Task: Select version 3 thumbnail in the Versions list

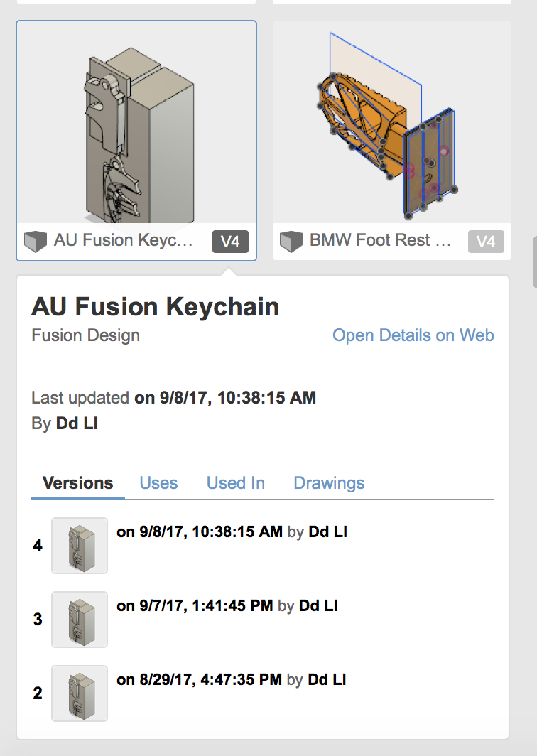Action: tap(79, 620)
